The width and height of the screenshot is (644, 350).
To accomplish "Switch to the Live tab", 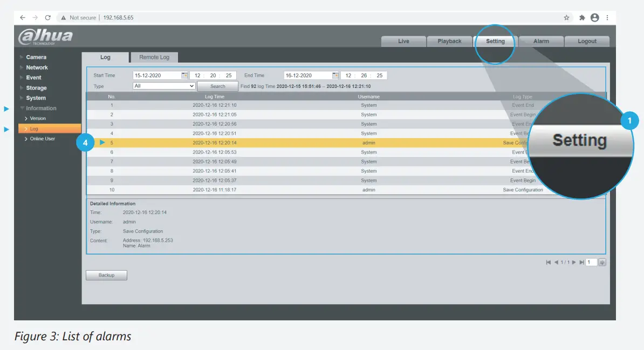I will click(x=403, y=41).
